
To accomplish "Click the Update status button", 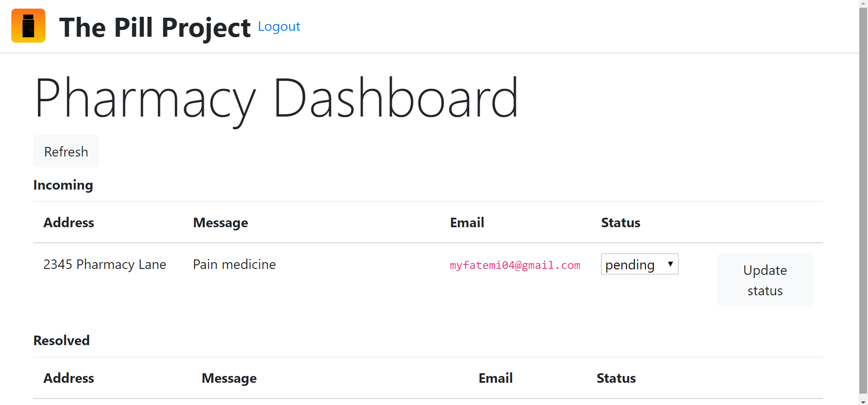I will pos(765,280).
